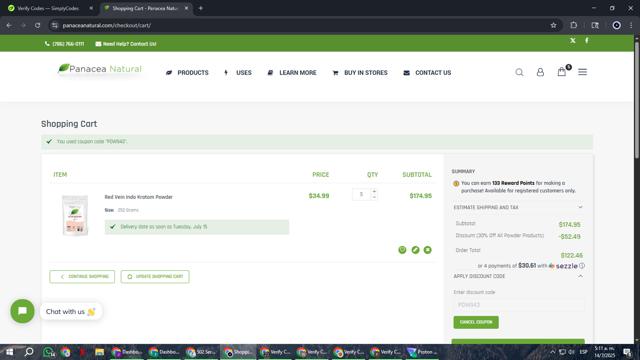Viewport: 640px width, 360px height.
Task: Click the wishlist heart icon for the cart item
Action: [x=402, y=250]
